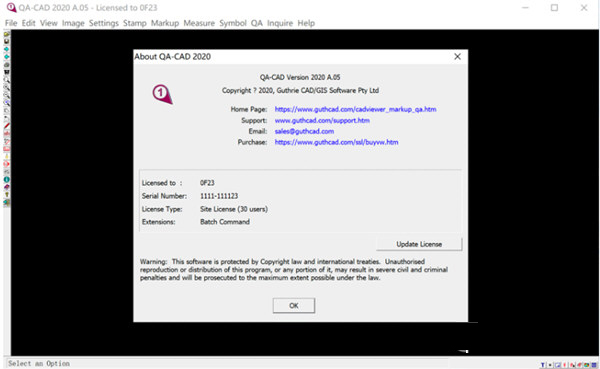This screenshot has height=369, width=600.
Task: Open the Edit menu
Action: 28,23
